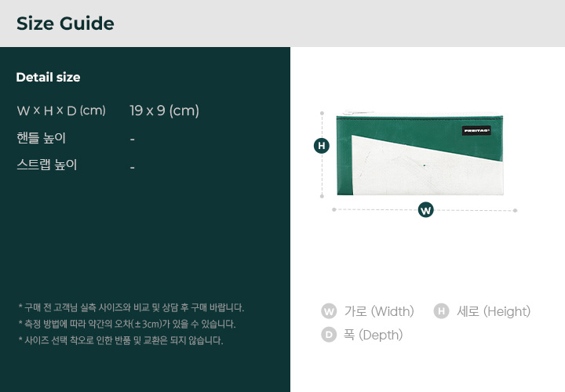Viewport: 565px width, 392px height.
Task: Click the gray D depth legend icon
Action: [x=329, y=335]
